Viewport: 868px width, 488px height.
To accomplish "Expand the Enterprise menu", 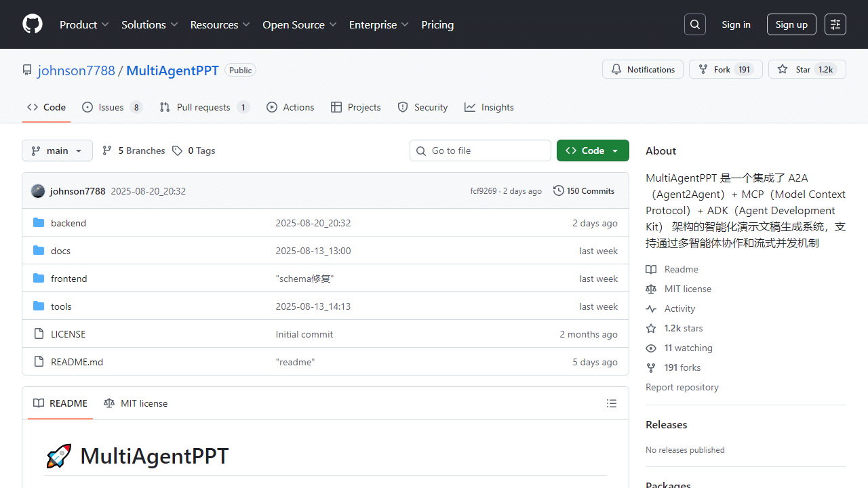I will (x=379, y=24).
